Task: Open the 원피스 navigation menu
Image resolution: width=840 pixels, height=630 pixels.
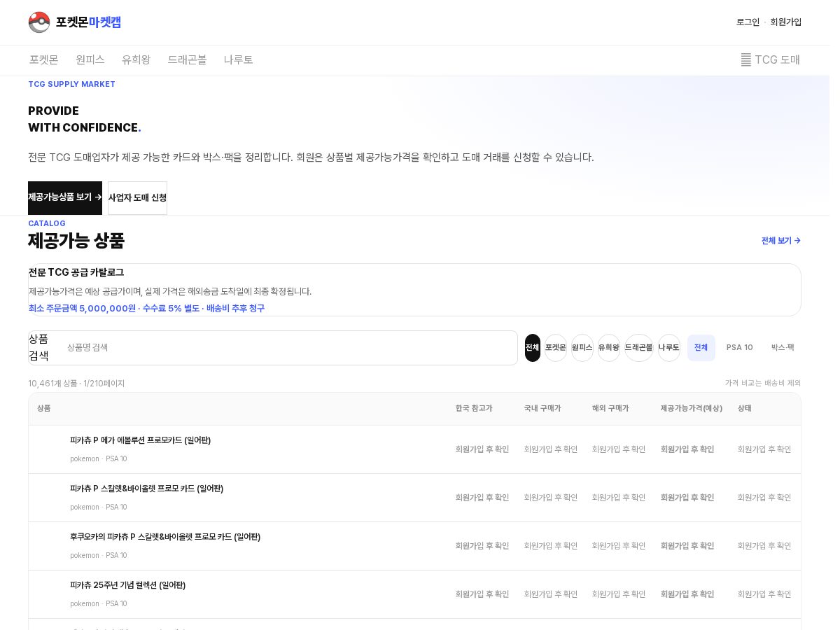Action: coord(90,60)
